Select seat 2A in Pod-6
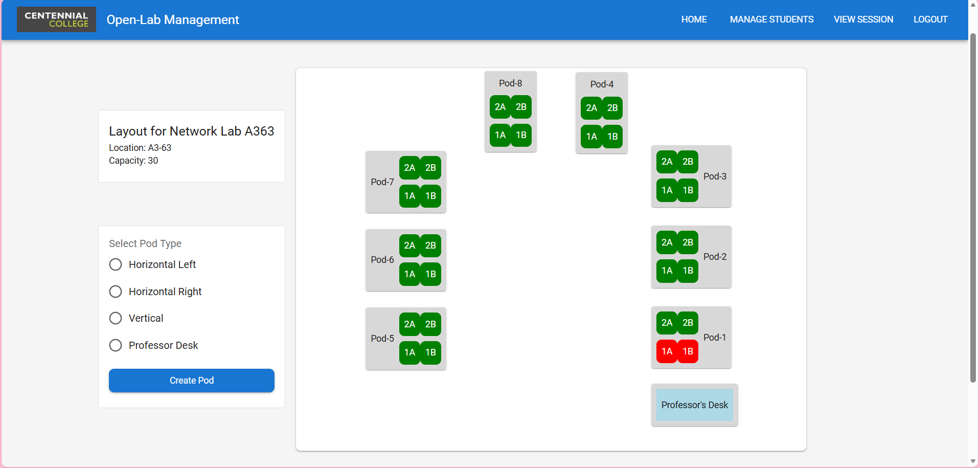Screen dimensions: 980x468 (x=409, y=246)
